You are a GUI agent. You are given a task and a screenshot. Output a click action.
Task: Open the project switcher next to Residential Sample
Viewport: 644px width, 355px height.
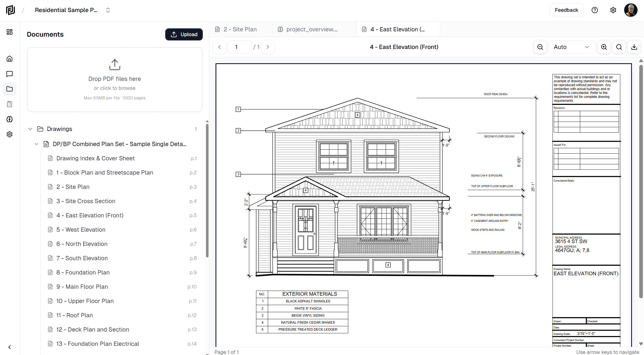pyautogui.click(x=108, y=10)
